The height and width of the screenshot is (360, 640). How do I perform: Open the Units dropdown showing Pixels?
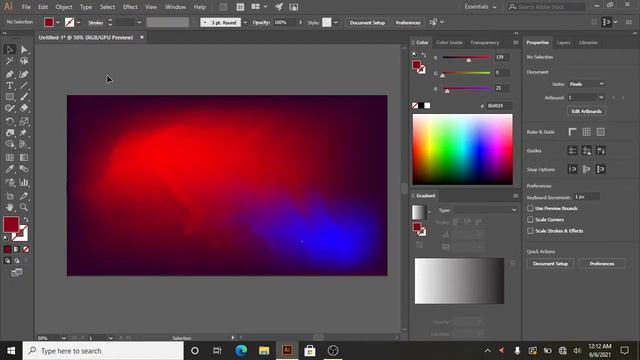(x=587, y=84)
